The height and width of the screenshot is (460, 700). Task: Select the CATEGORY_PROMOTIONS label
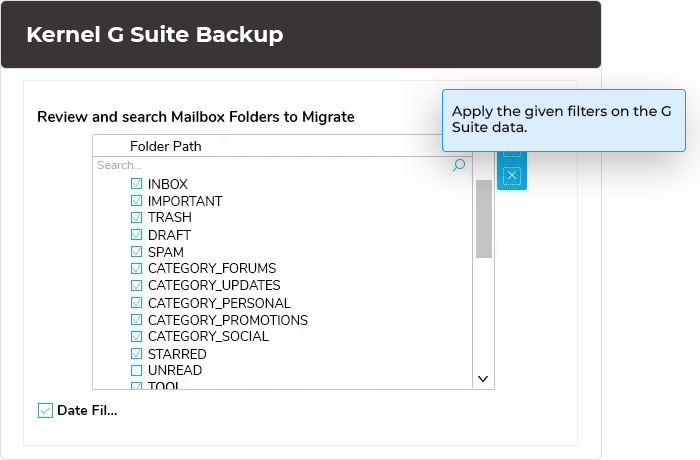tap(228, 320)
